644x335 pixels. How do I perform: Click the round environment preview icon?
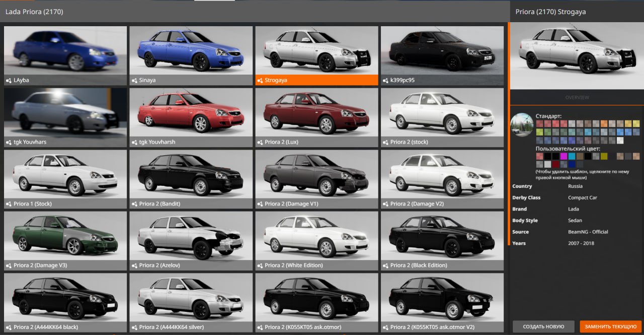click(522, 124)
